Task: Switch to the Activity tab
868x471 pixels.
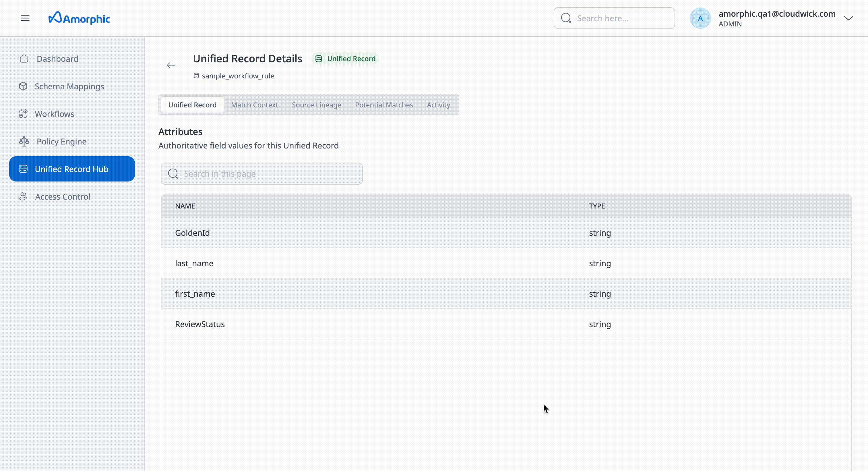Action: point(438,105)
